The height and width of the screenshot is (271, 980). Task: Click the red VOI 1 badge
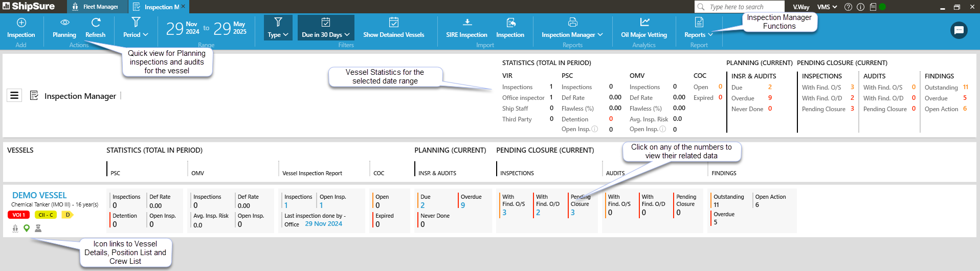(x=18, y=215)
